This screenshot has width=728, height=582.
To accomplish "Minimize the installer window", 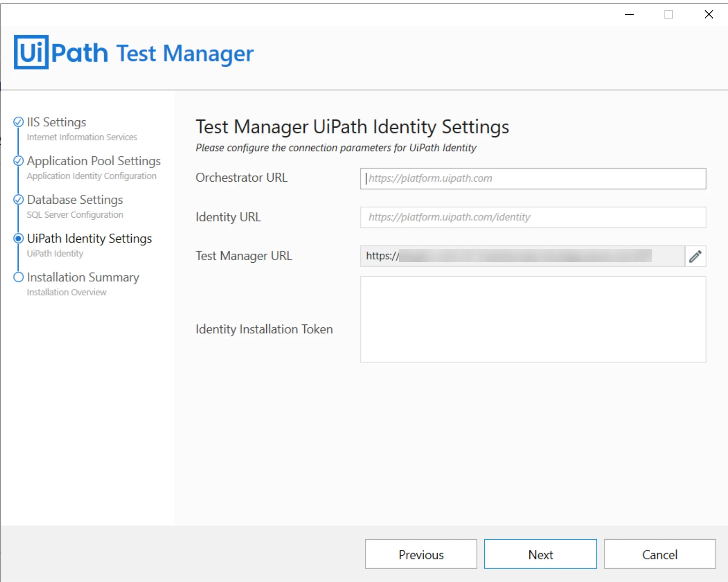I will point(629,14).
